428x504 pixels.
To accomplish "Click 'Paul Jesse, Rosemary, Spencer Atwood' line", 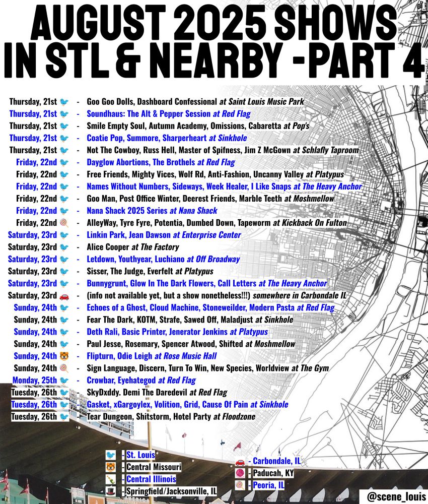I will 191,344.
